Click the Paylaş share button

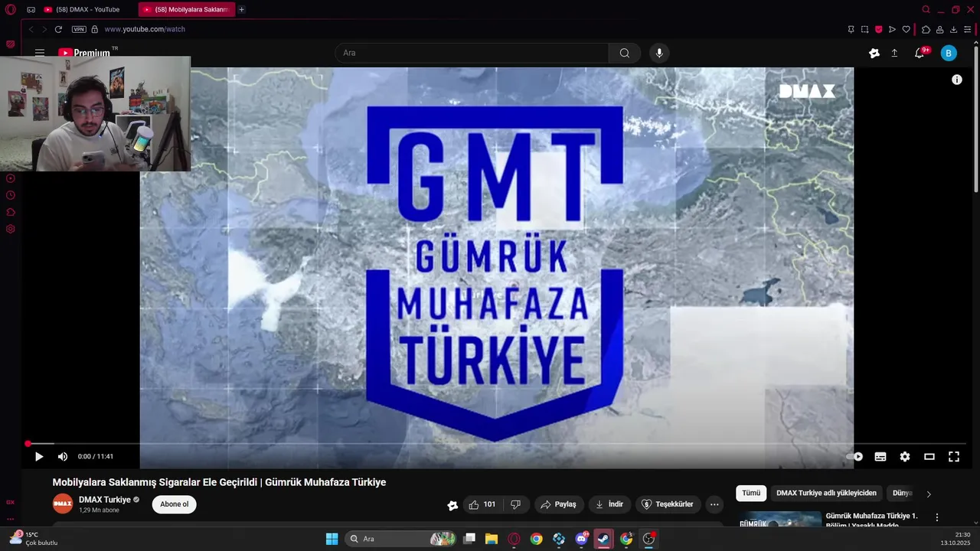coord(558,504)
